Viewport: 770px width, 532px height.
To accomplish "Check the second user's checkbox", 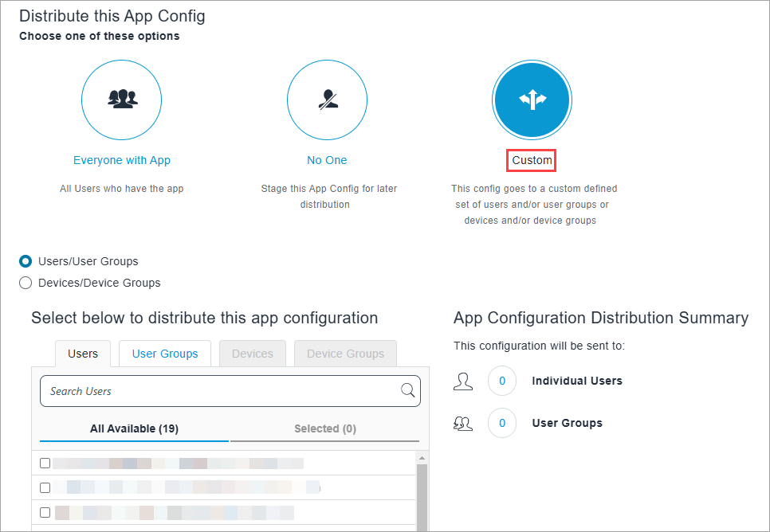I will (45, 487).
